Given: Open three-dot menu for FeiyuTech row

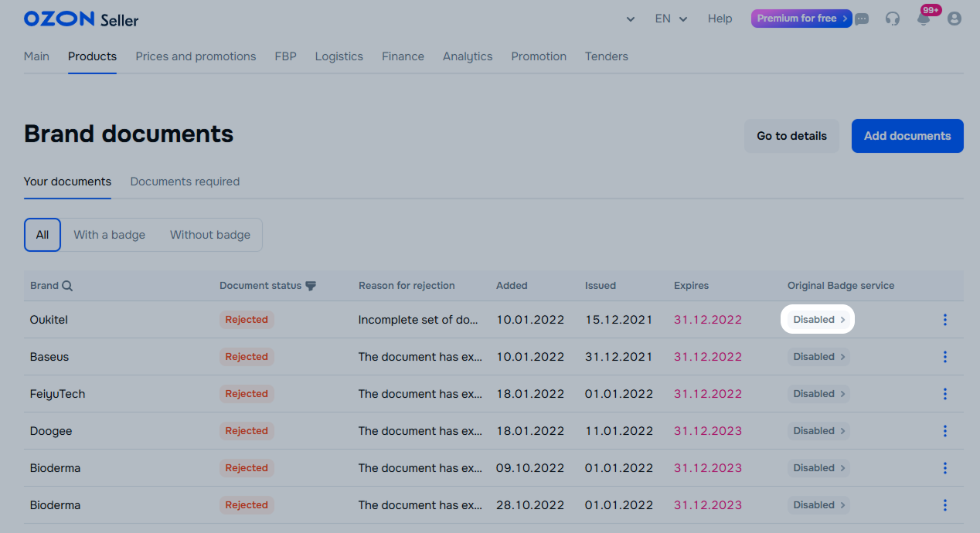Looking at the screenshot, I should coord(944,394).
